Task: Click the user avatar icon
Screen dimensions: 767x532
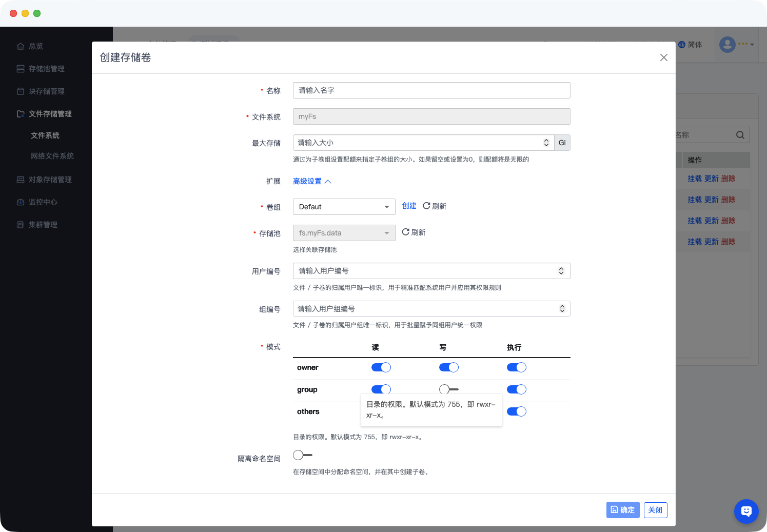Action: (727, 45)
